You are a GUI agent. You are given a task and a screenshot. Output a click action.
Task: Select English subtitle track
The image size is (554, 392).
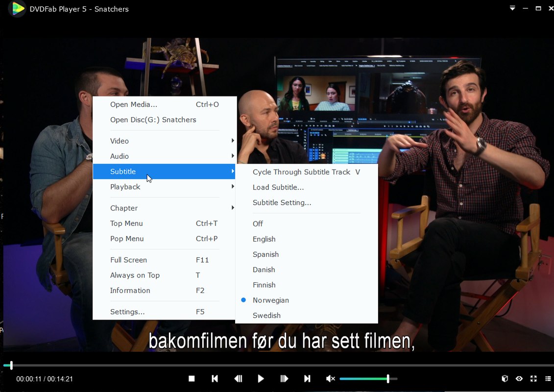point(307,239)
